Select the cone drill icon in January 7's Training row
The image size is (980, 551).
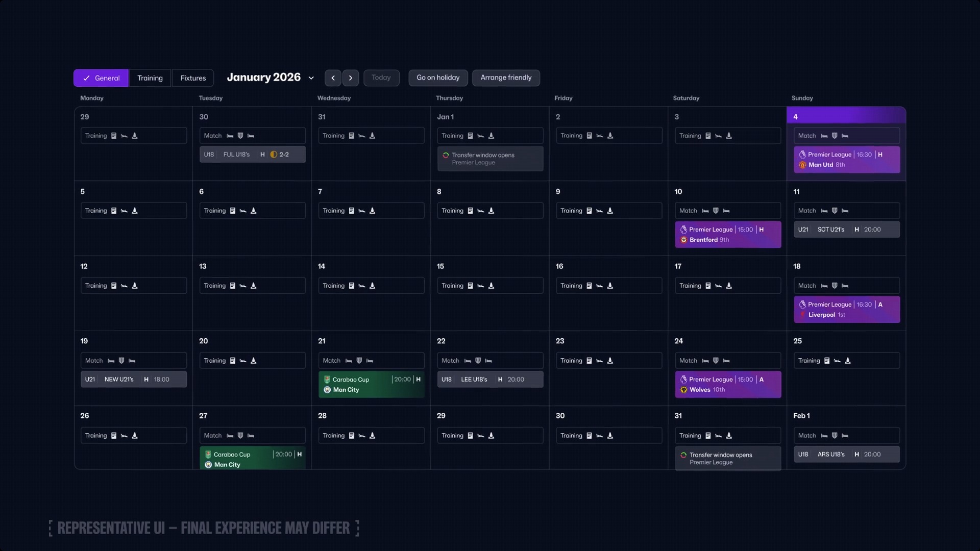373,210
